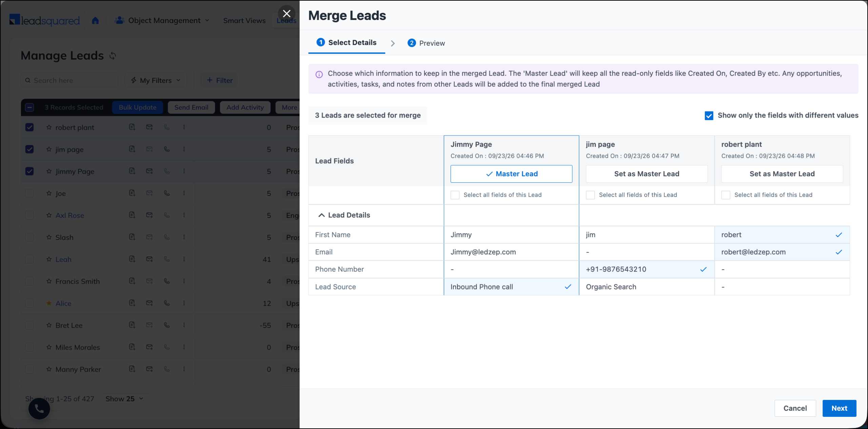Image resolution: width=868 pixels, height=429 pixels.
Task: Uncheck Show only fields with different values
Action: (x=709, y=116)
